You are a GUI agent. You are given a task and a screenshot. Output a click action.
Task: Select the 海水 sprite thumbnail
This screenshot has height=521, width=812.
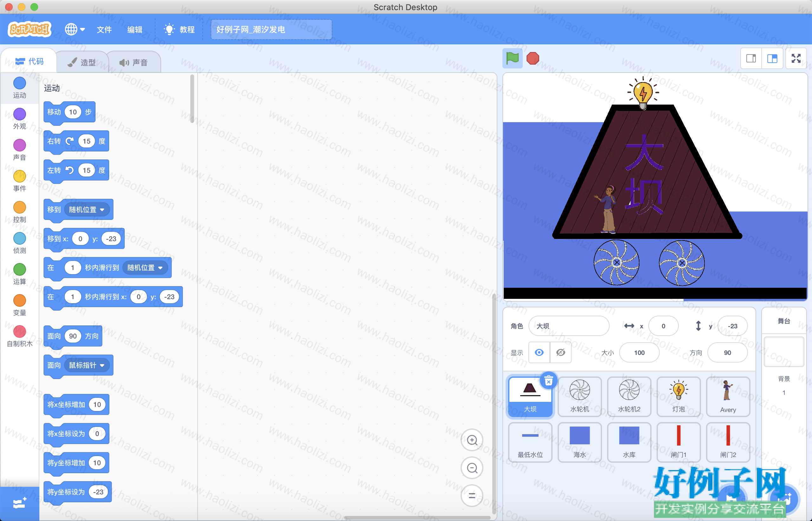coord(580,442)
